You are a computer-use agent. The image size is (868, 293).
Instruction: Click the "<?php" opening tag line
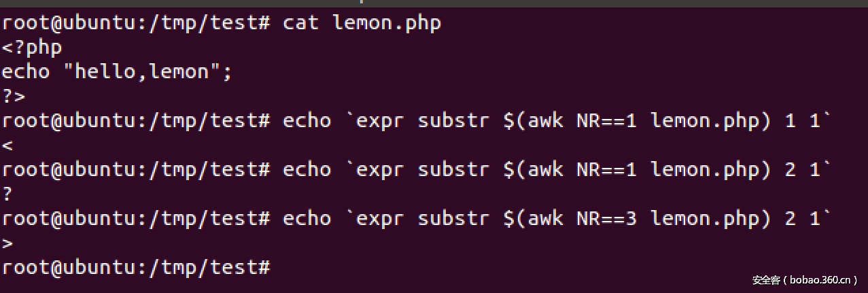(32, 48)
